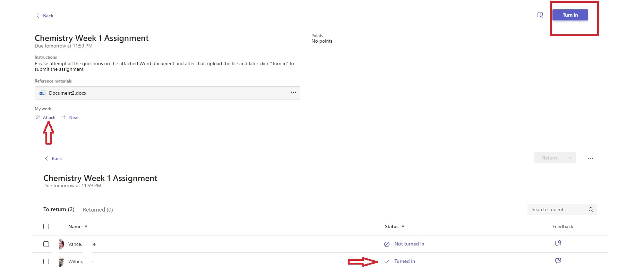Open the immersive reader icon beside Turn in
Viewport: 644px width, 267px height.
(x=540, y=15)
